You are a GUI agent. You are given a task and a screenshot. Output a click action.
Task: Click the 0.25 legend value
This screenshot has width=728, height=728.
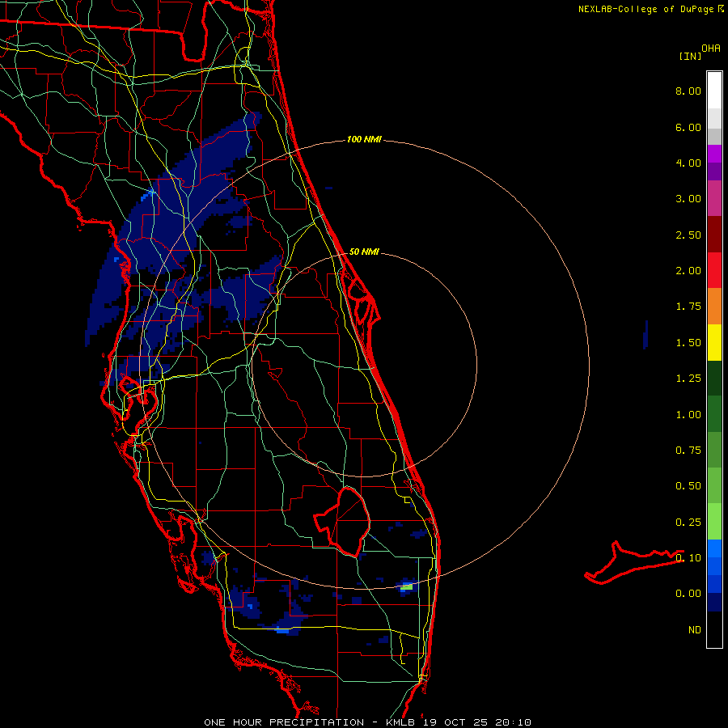point(688,523)
